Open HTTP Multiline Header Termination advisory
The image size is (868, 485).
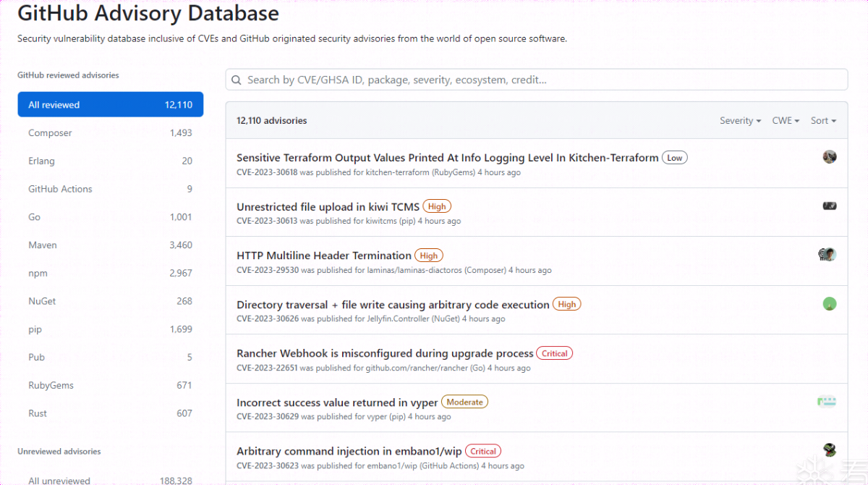[324, 256]
